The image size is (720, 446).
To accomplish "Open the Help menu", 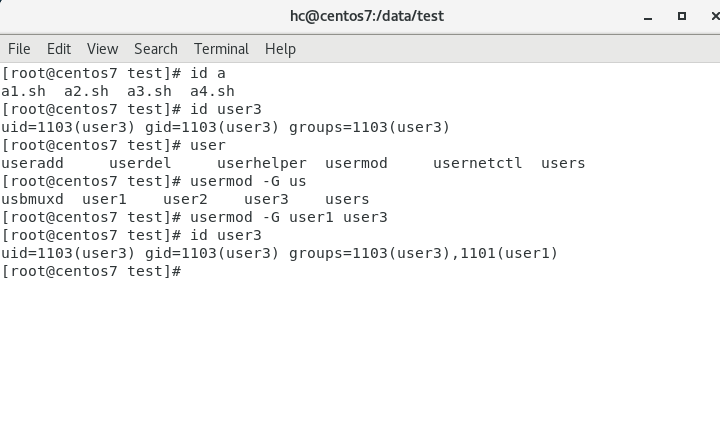I will (x=280, y=49).
